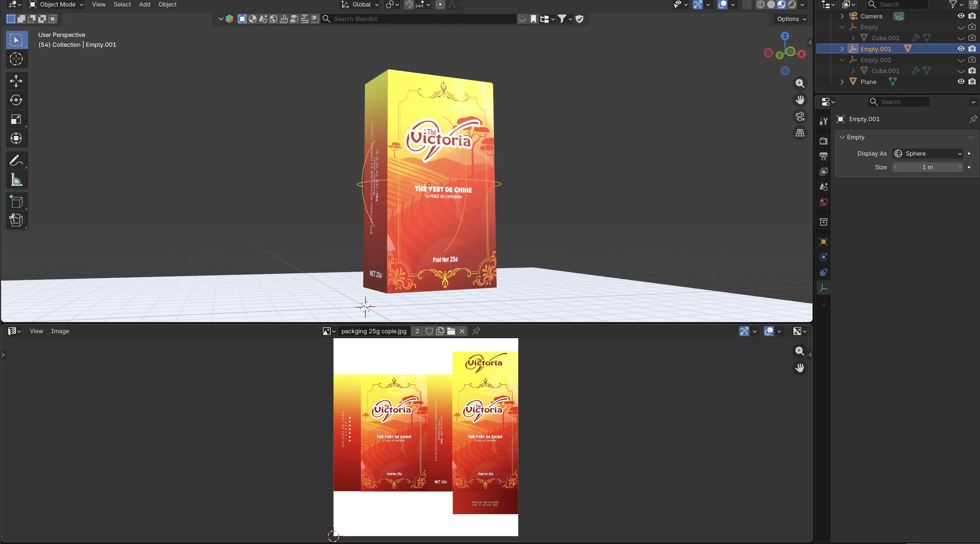Open the Object properties tab

(x=824, y=242)
